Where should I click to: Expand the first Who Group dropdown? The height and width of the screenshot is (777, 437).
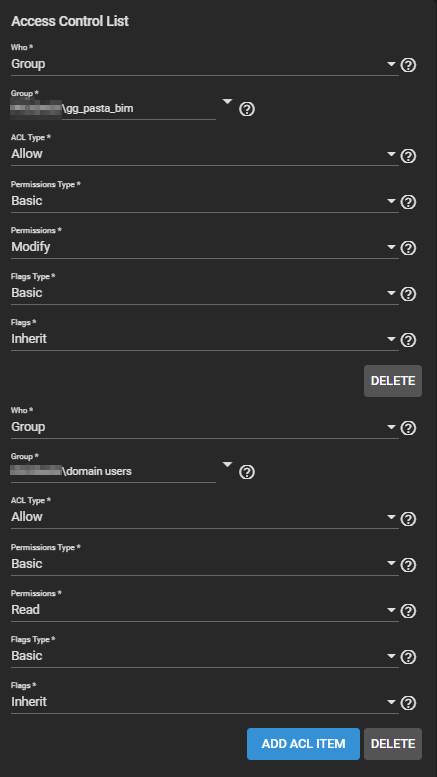[205, 64]
